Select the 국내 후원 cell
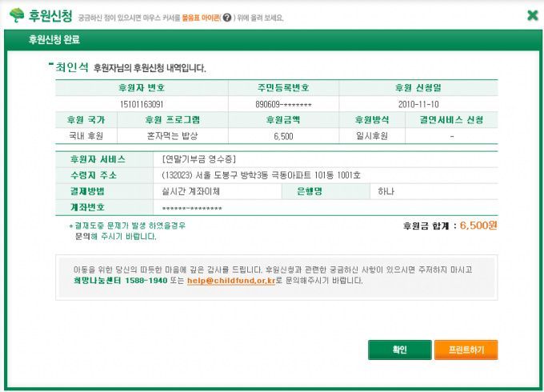 [86, 136]
